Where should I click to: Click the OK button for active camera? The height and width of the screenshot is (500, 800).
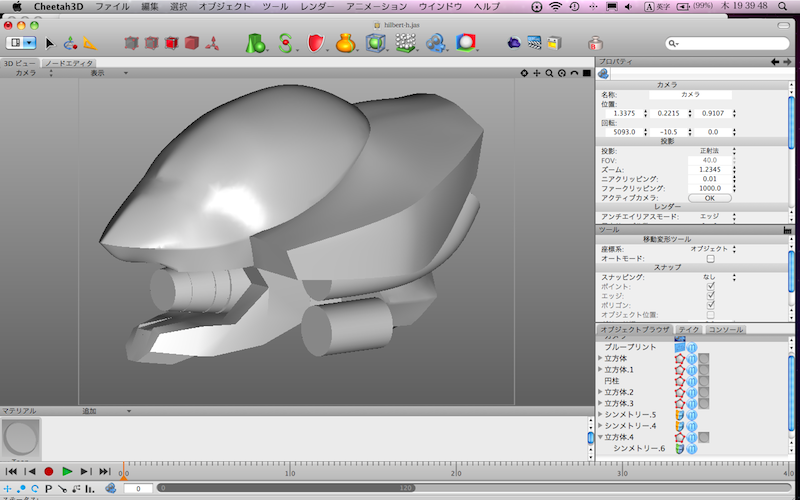pyautogui.click(x=709, y=197)
